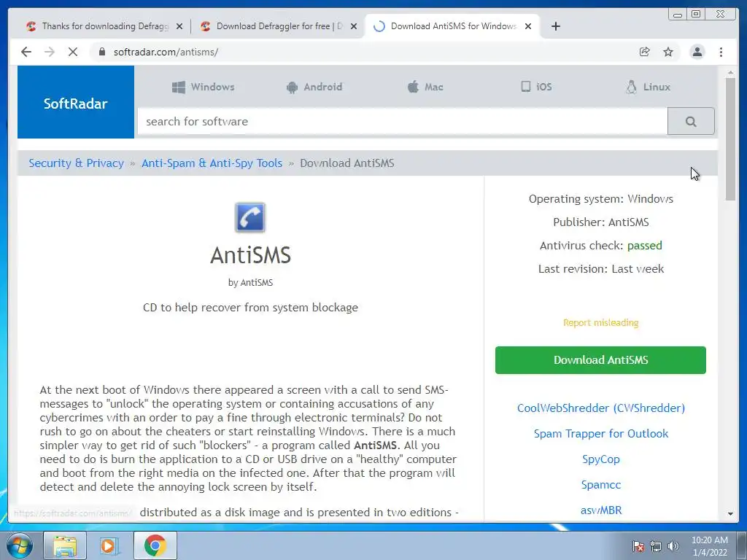Screen dimensions: 747x560
Task: Open the Chrome three-dot menu
Action: tap(721, 52)
